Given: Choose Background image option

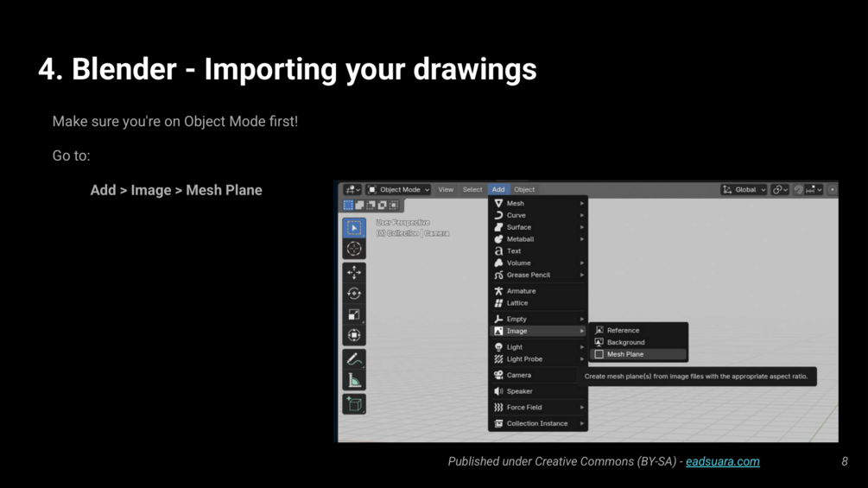Looking at the screenshot, I should pos(638,343).
